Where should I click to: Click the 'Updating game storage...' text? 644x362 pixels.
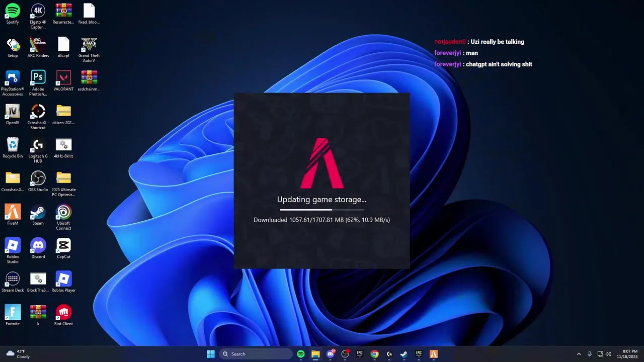(322, 200)
